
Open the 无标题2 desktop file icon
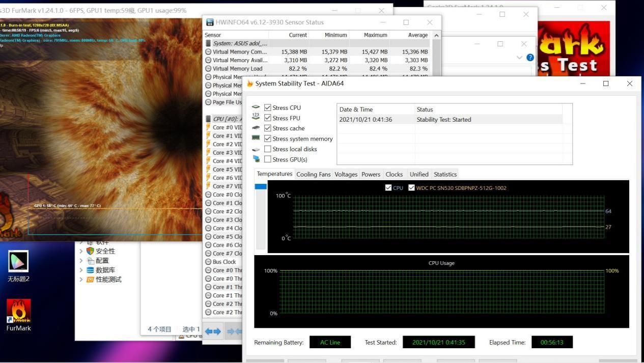pos(18,262)
